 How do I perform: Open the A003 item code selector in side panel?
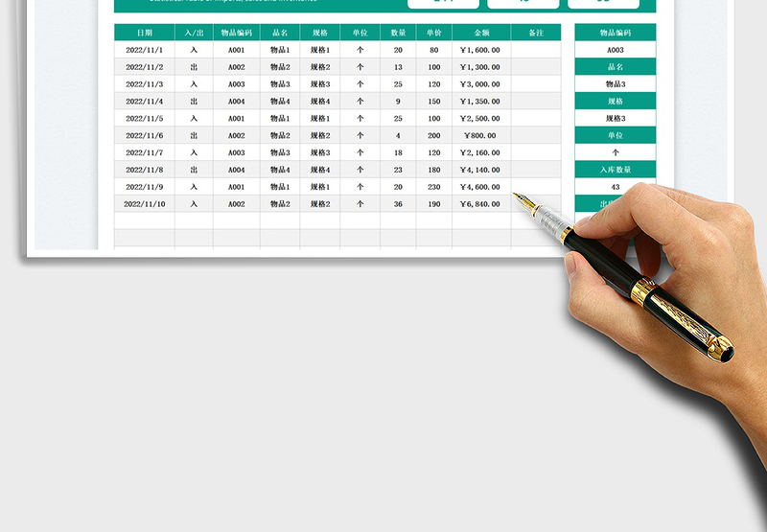pyautogui.click(x=616, y=50)
